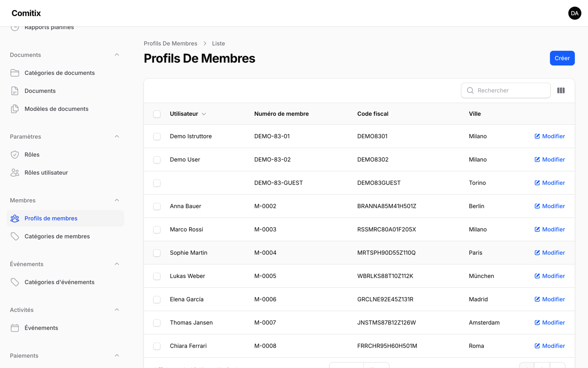
Task: Click the Rôles utilisateur people icon
Action: [15, 173]
